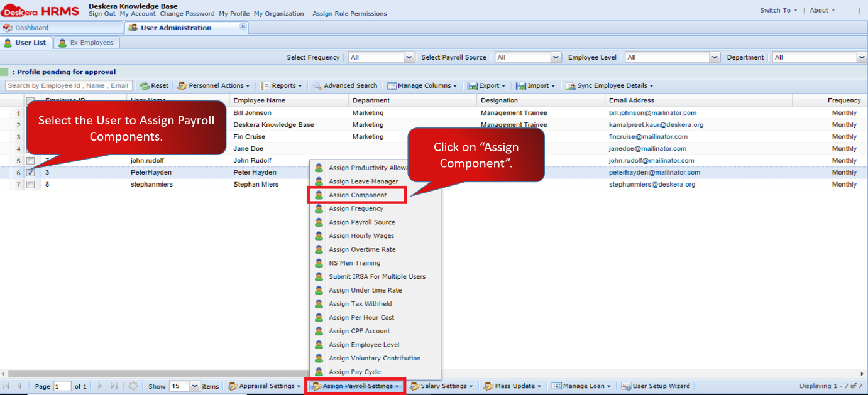Choose NS Men Training menu entry
The image size is (868, 395).
coord(375,263)
